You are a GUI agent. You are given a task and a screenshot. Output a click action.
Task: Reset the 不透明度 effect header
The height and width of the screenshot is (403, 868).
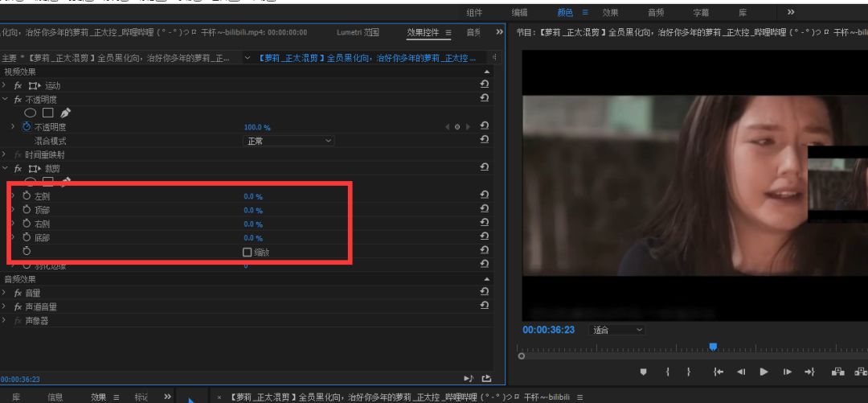(x=485, y=97)
